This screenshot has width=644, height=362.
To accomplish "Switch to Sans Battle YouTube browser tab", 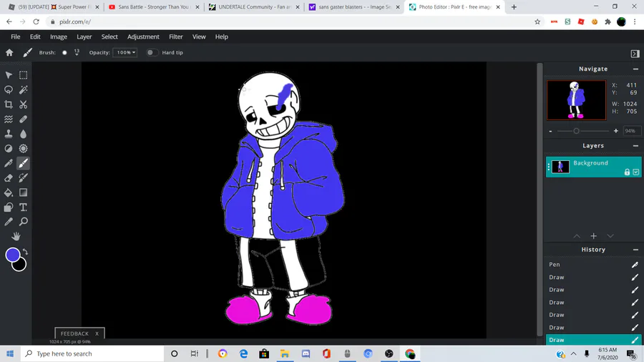I will pos(154,7).
